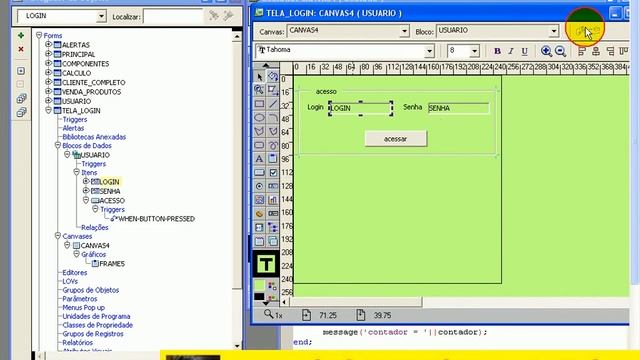640x360 pixels.
Task: Select the LOGIN text field on canvas
Action: (360, 108)
